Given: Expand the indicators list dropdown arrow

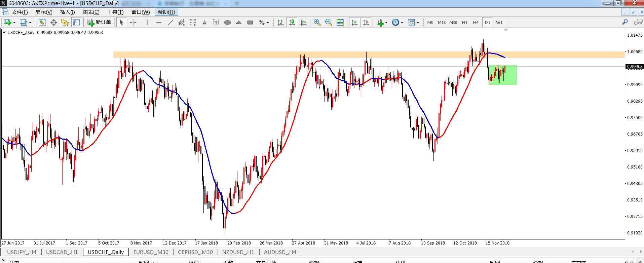Looking at the screenshot, I should (386, 23).
